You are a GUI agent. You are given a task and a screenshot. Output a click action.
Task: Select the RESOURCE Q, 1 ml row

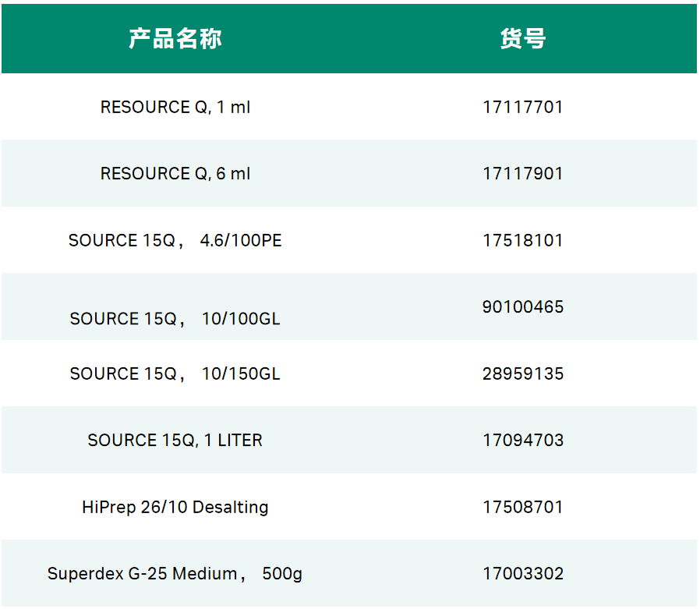pyautogui.click(x=175, y=107)
